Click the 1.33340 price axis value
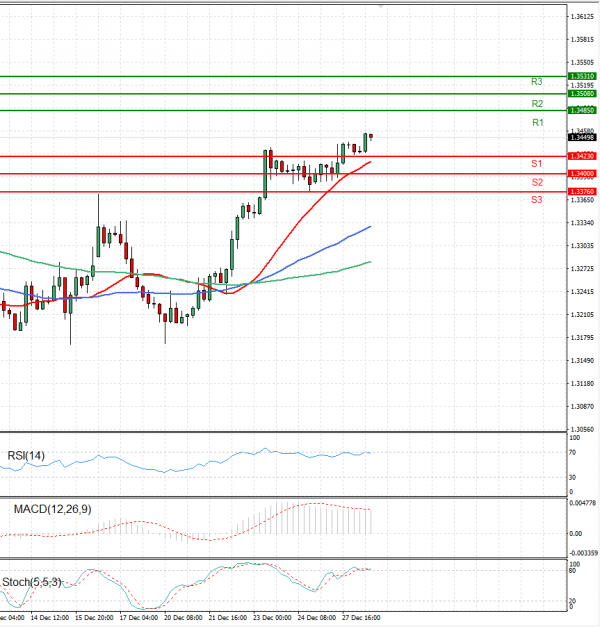The height and width of the screenshot is (627, 600). click(x=582, y=222)
